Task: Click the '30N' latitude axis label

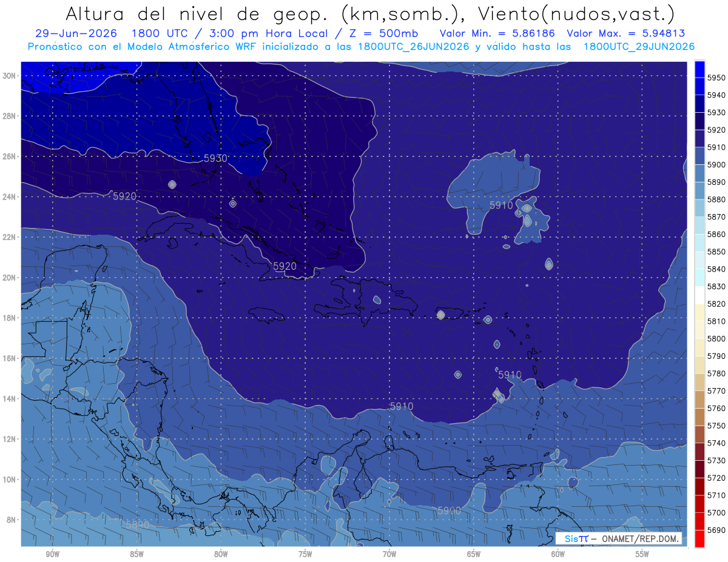Action: (10, 76)
